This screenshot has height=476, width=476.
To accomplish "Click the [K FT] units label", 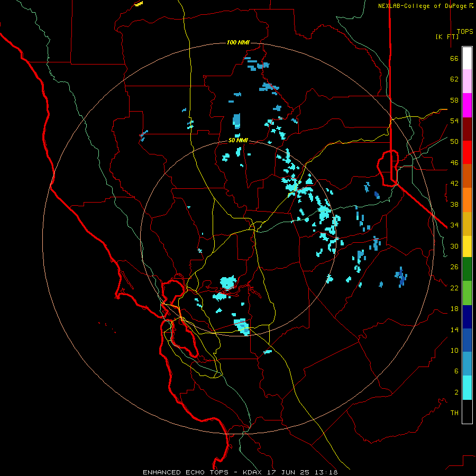I will pos(447,36).
